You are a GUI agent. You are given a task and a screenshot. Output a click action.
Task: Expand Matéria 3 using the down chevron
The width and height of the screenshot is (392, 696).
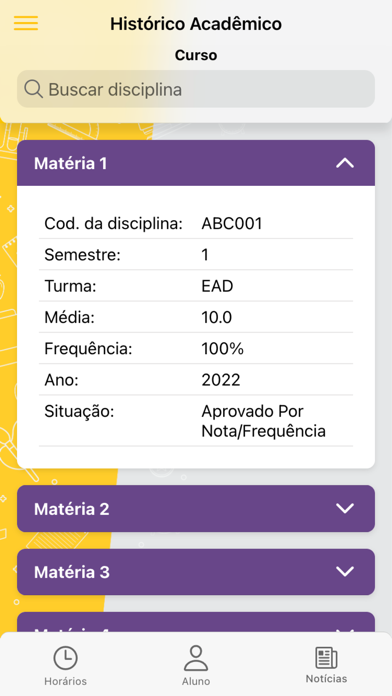pyautogui.click(x=345, y=571)
